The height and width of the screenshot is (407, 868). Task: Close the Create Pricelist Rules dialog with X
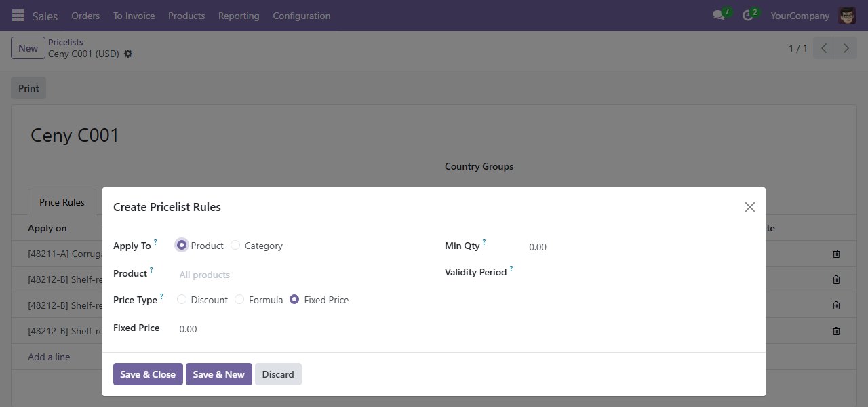coord(749,207)
